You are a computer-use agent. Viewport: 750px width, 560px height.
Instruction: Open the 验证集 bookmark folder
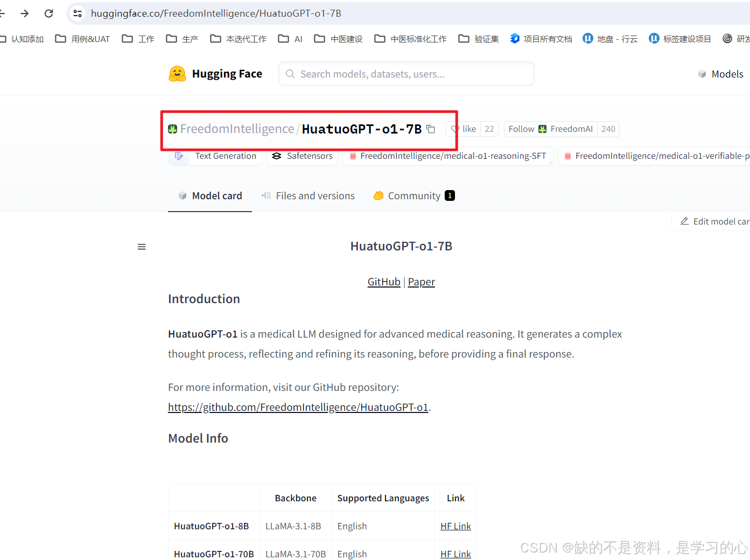[478, 39]
